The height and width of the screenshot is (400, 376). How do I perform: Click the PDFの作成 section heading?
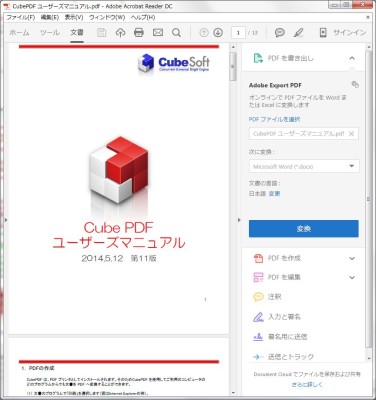coord(41,368)
